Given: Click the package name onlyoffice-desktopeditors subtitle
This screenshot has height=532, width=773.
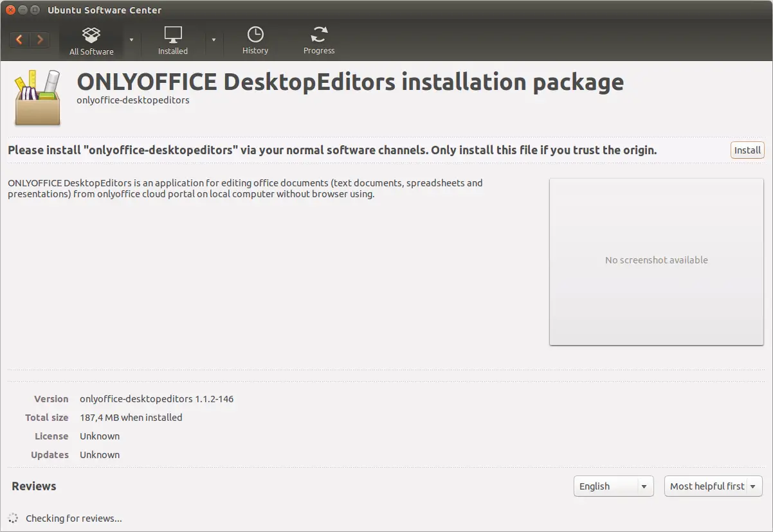Looking at the screenshot, I should 133,100.
